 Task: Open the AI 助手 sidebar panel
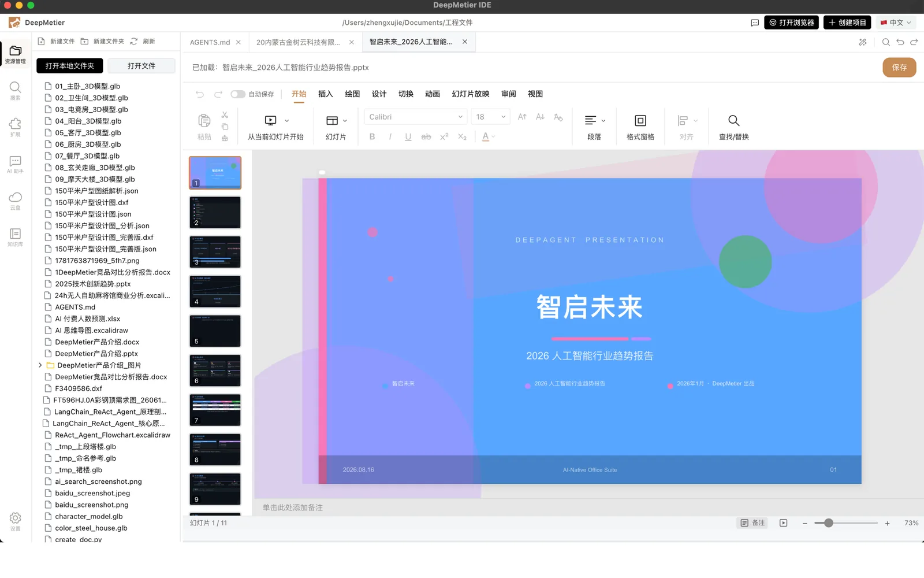(x=16, y=164)
